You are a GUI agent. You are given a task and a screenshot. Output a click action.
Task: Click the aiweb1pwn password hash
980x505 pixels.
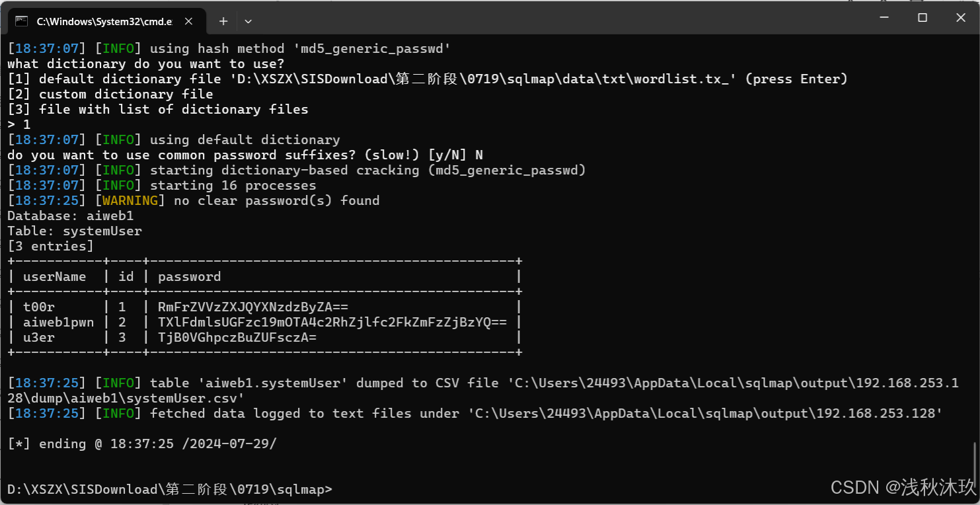click(x=332, y=322)
